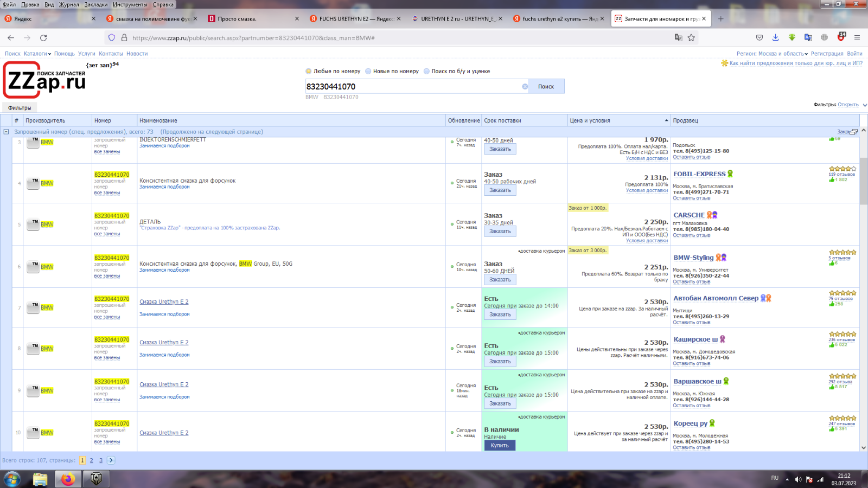868x488 pixels.
Task: Click in the part number search field
Action: (413, 87)
